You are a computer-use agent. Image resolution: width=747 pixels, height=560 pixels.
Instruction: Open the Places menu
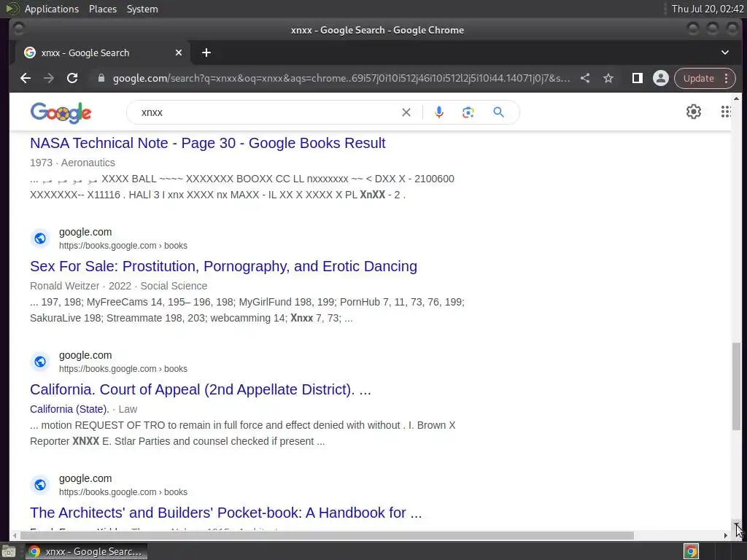pos(102,9)
